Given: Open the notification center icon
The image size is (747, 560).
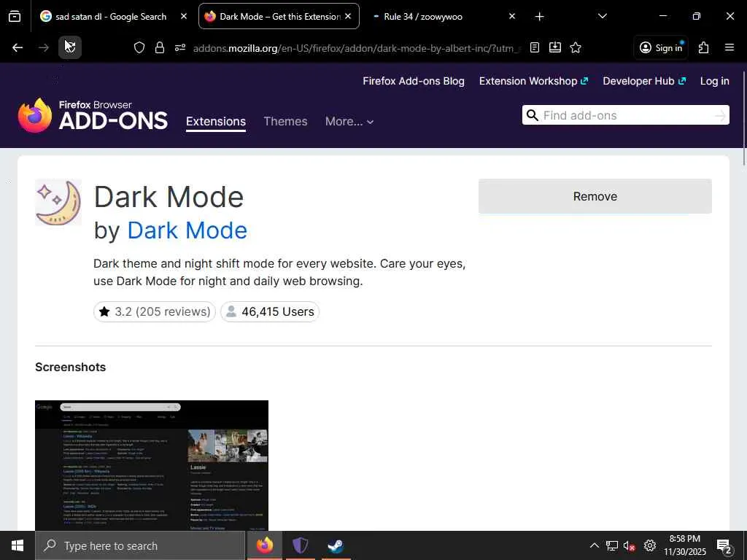Looking at the screenshot, I should click(x=724, y=546).
